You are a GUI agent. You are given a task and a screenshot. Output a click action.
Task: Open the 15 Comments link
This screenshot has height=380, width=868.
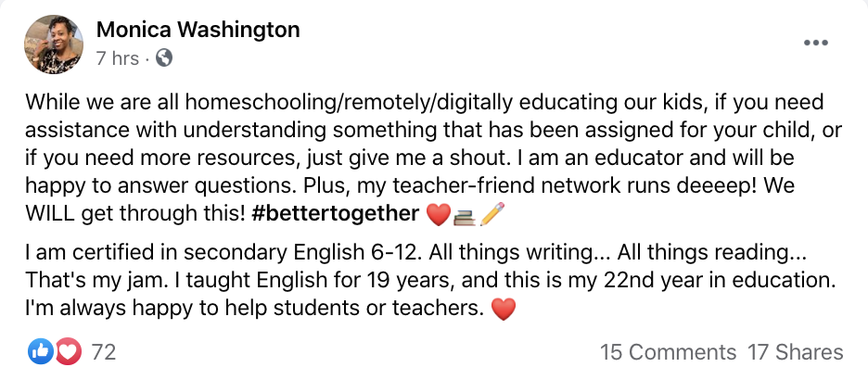click(x=668, y=352)
